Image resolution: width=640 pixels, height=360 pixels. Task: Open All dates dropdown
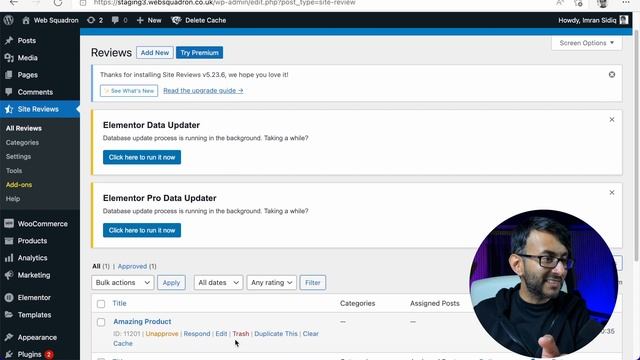(x=218, y=282)
